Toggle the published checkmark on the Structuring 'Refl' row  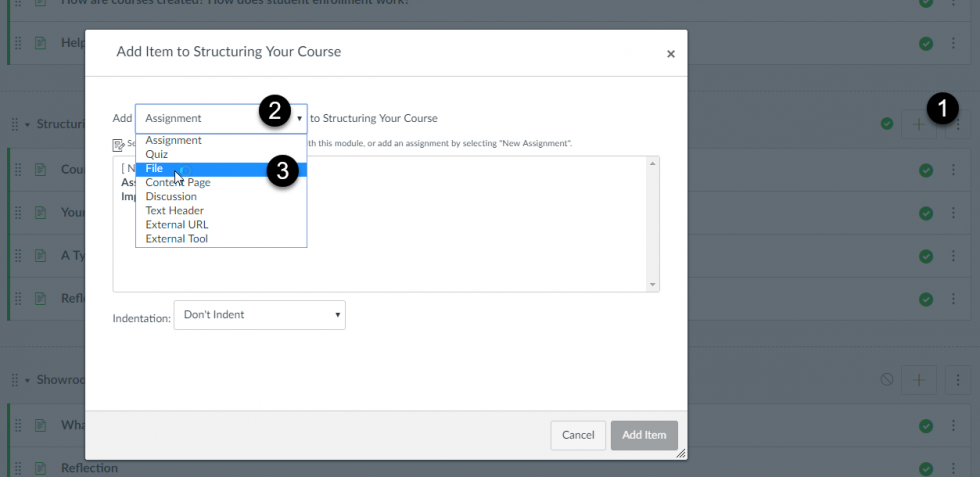926,299
